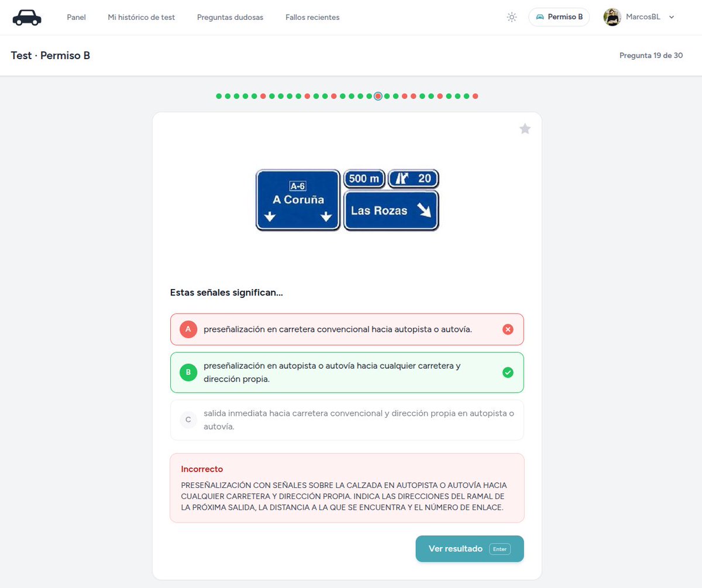
Task: Open Fallos recientes
Action: click(x=312, y=18)
